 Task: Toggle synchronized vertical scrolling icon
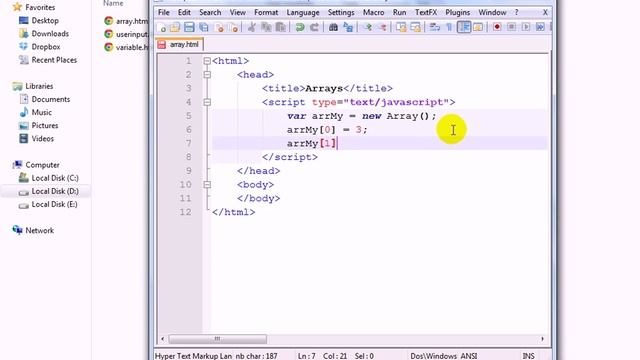coord(401,27)
